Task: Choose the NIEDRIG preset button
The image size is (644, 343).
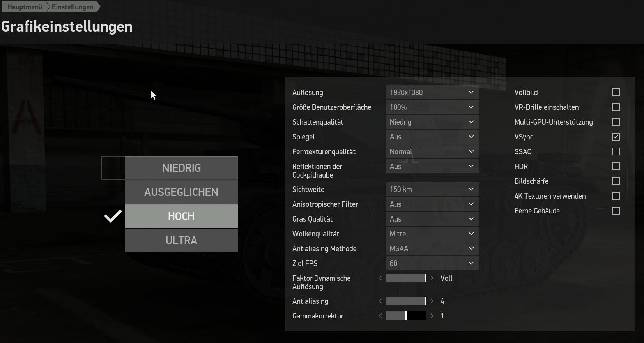Action: pyautogui.click(x=181, y=168)
